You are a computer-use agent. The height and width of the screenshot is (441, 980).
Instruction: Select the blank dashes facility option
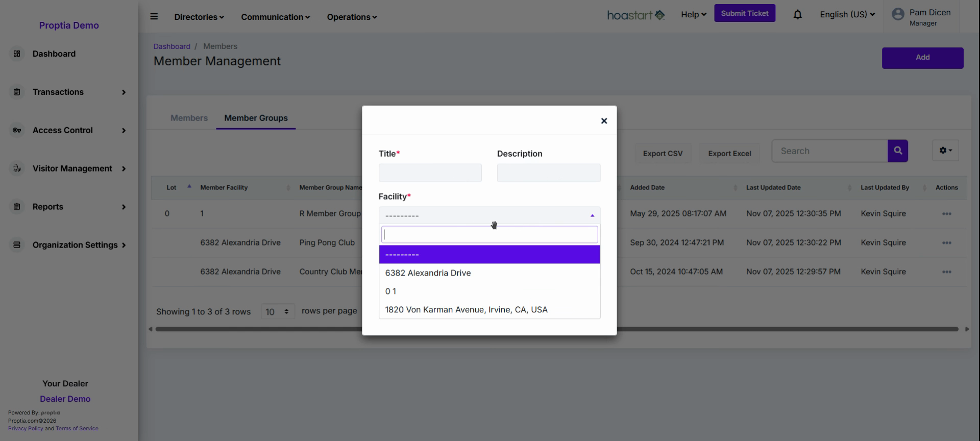pos(489,255)
